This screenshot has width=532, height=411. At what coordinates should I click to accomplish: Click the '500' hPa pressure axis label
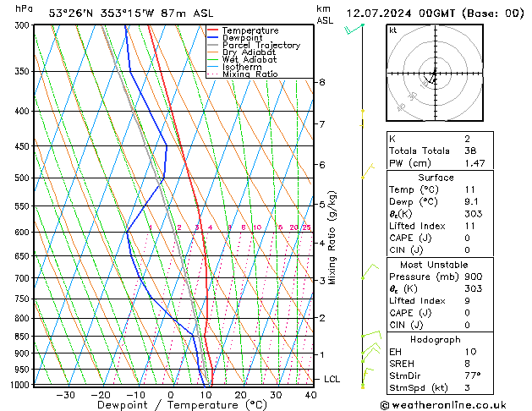tap(24, 178)
